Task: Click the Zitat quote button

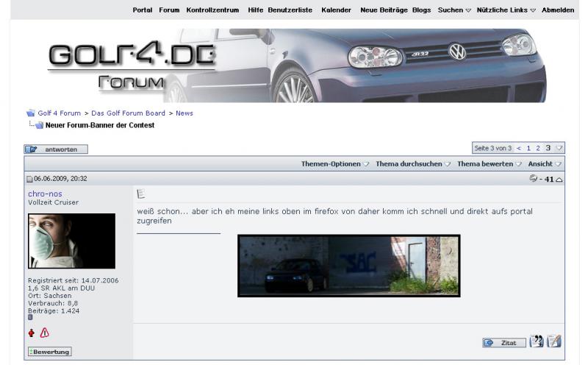Action: (504, 342)
